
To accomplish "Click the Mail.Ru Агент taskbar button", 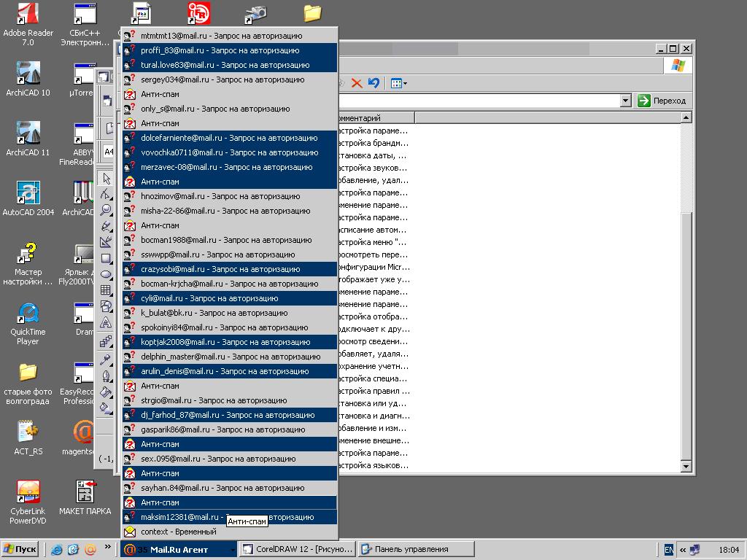I will [179, 550].
